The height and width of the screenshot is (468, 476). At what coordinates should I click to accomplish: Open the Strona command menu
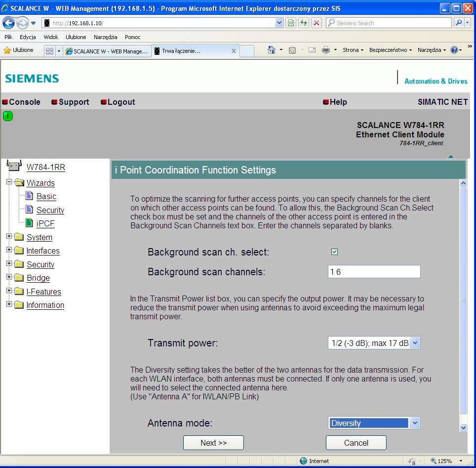click(353, 50)
